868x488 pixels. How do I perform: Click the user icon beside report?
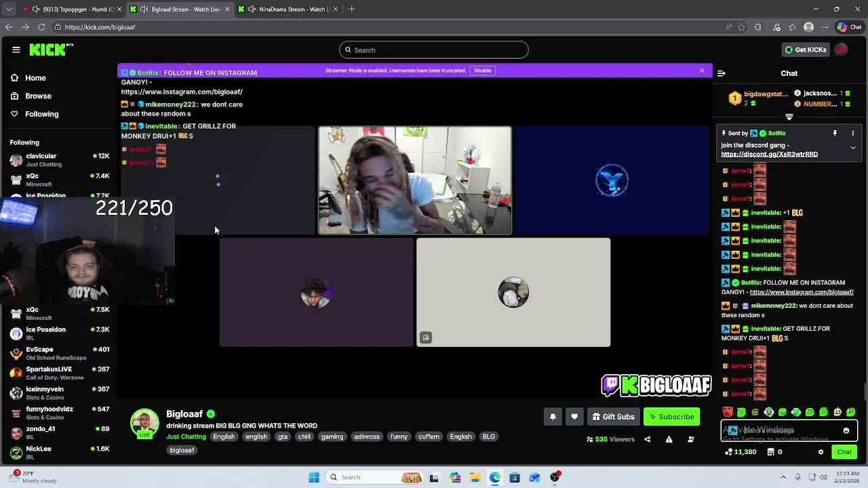(x=691, y=439)
